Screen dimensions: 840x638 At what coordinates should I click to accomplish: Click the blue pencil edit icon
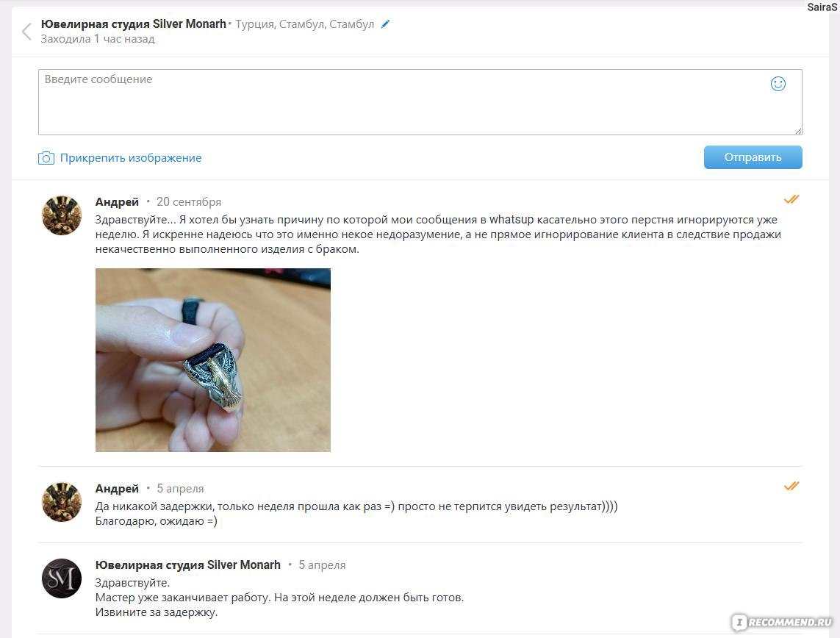[x=385, y=24]
